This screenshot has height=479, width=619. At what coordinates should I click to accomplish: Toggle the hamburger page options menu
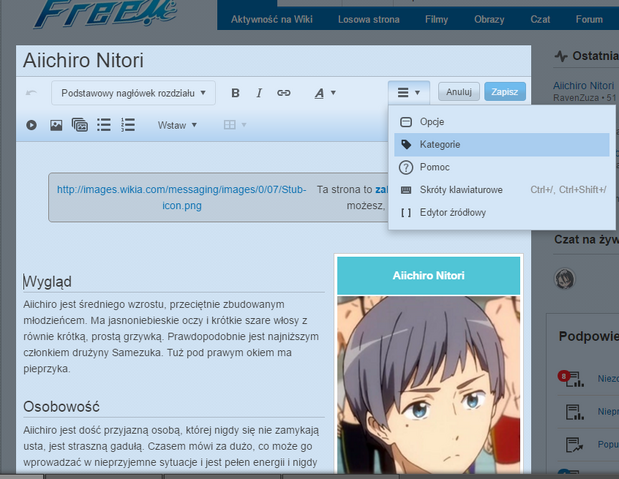coord(409,92)
